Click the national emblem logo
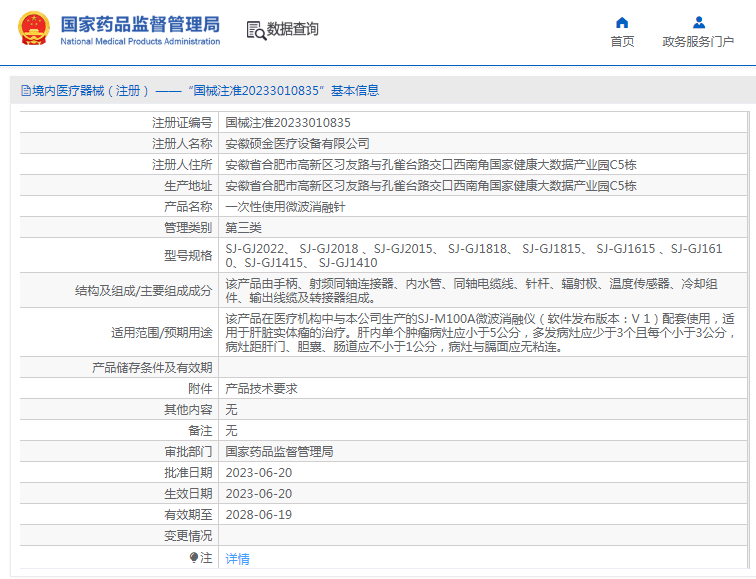Screen dimensions: 756x579 (x=34, y=29)
